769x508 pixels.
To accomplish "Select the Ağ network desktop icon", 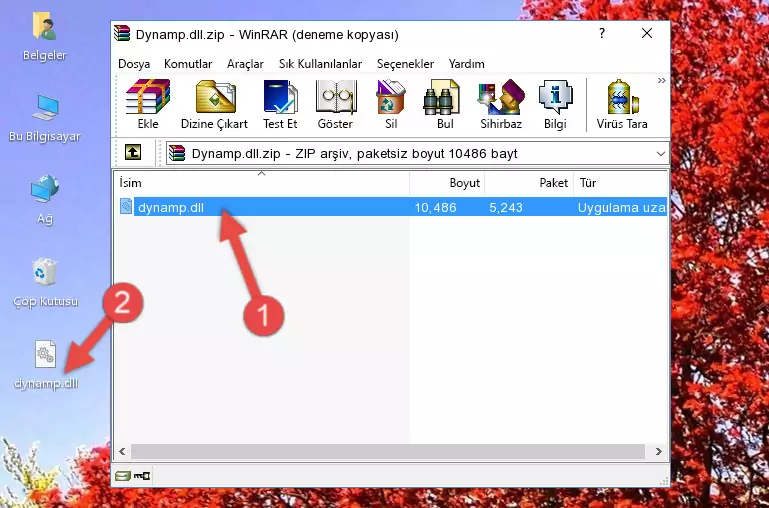I will click(x=45, y=199).
